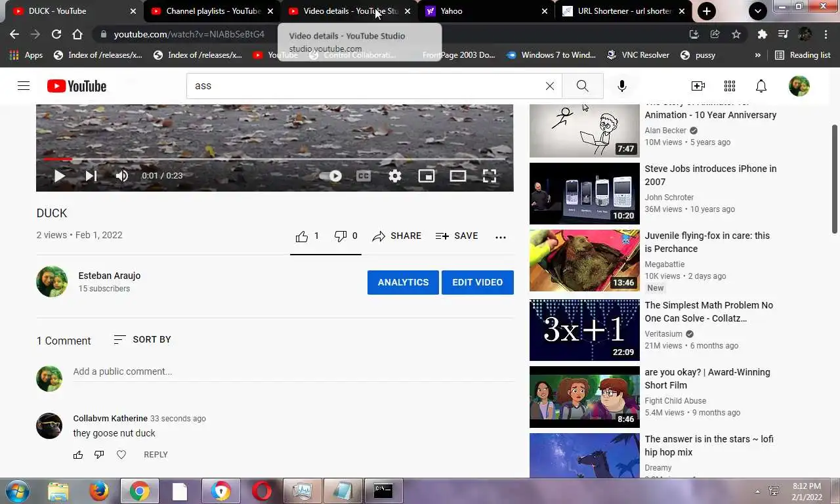Go to browser home page
Image resolution: width=840 pixels, height=504 pixels.
(77, 34)
